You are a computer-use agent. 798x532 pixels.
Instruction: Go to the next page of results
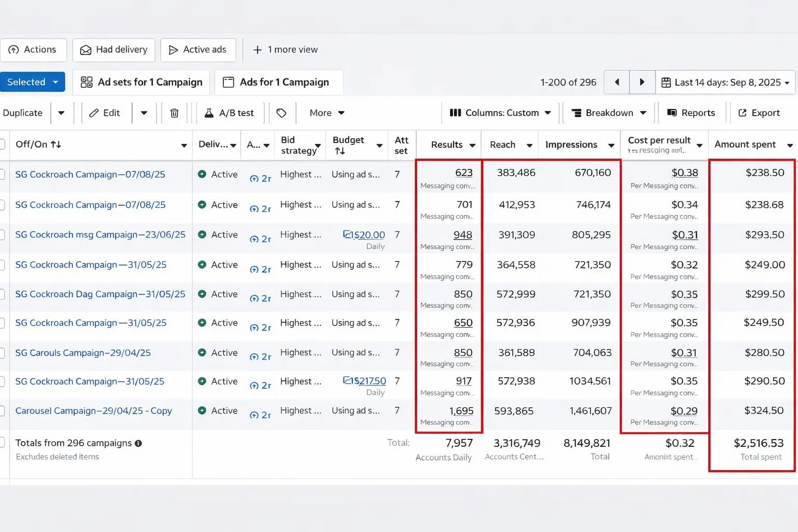tap(642, 82)
